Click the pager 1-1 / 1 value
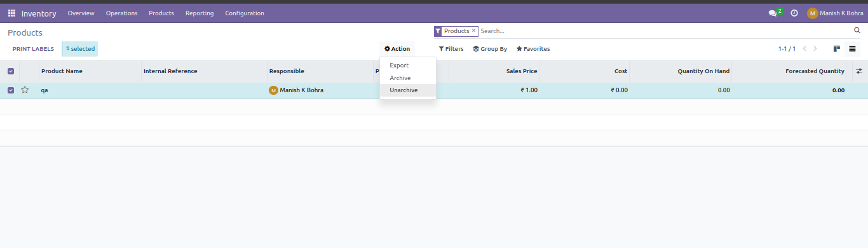The height and width of the screenshot is (248, 868). pos(787,49)
